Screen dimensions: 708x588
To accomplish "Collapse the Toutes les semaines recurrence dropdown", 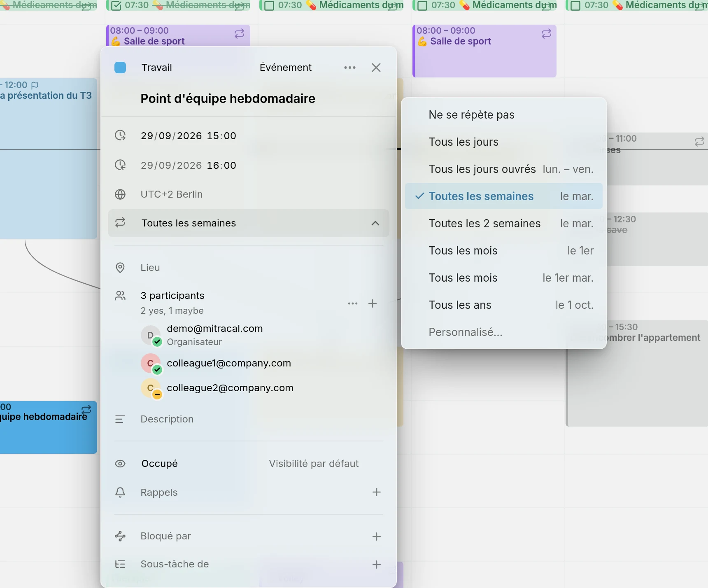I will (249, 223).
